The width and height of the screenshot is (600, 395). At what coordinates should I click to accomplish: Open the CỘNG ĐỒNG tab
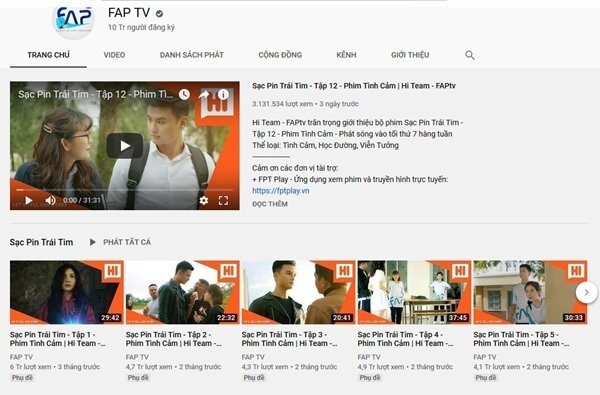click(280, 55)
